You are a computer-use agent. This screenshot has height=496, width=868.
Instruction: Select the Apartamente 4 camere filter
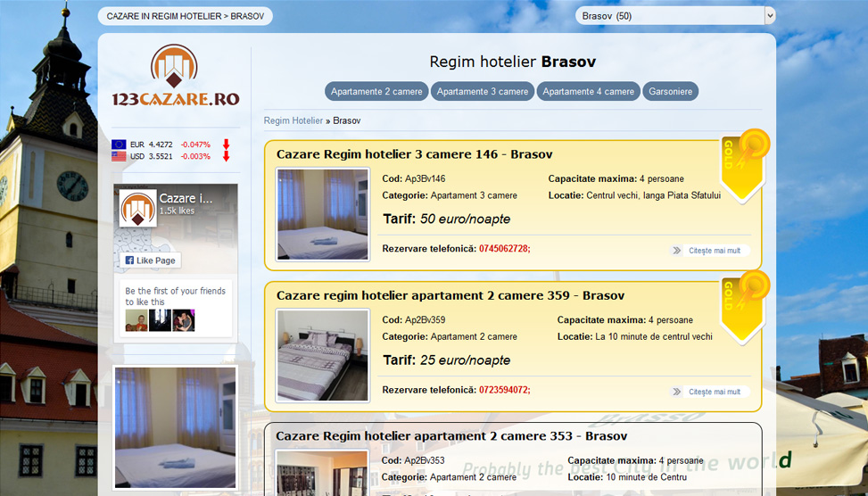click(589, 91)
